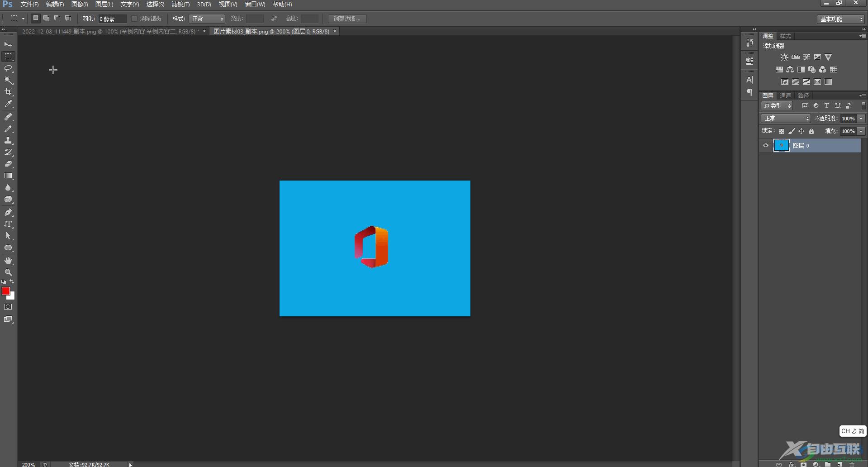Toggle lock all padlock icon
The height and width of the screenshot is (467, 868).
tap(811, 131)
